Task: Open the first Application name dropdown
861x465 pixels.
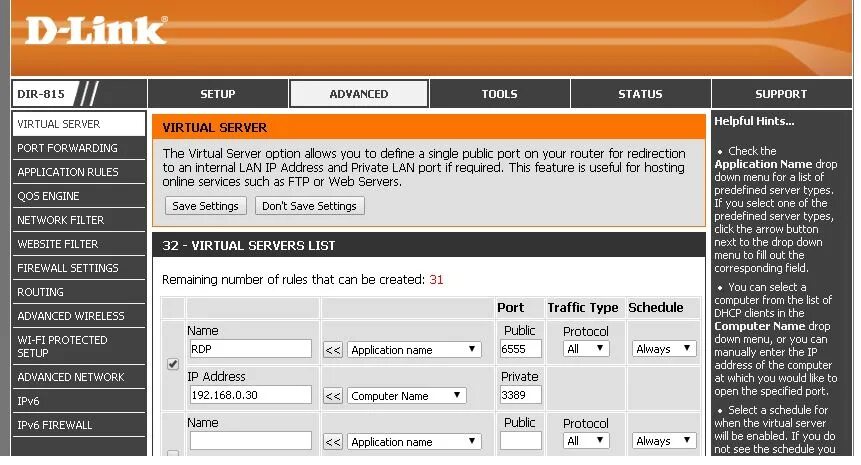Action: 414,350
